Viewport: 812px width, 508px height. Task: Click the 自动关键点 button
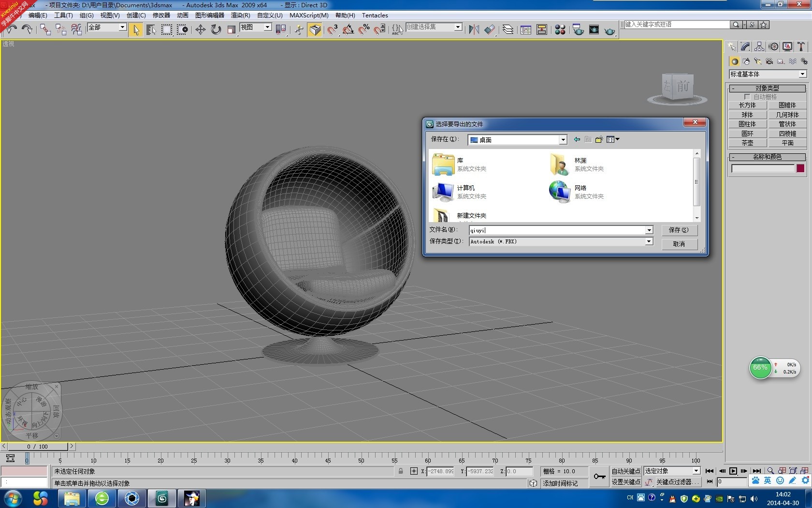pyautogui.click(x=626, y=471)
